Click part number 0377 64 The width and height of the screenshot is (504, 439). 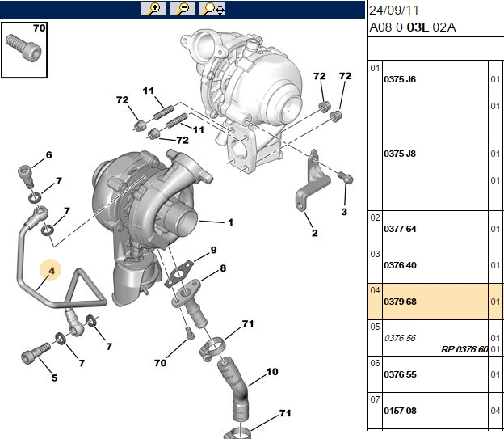(400, 229)
